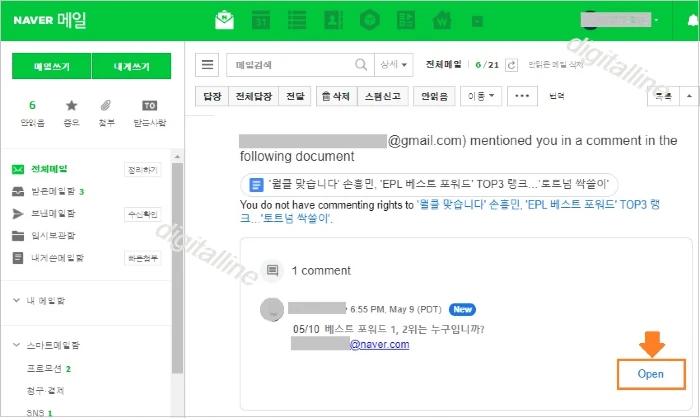Click the refresh icon next to 6/21
Screen dimensions: 700x418
coord(512,65)
